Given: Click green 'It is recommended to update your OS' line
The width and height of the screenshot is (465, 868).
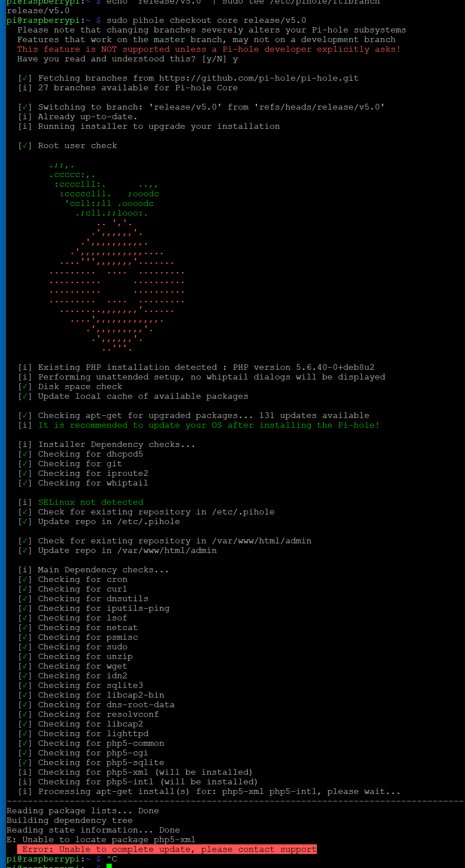Looking at the screenshot, I should [x=209, y=425].
